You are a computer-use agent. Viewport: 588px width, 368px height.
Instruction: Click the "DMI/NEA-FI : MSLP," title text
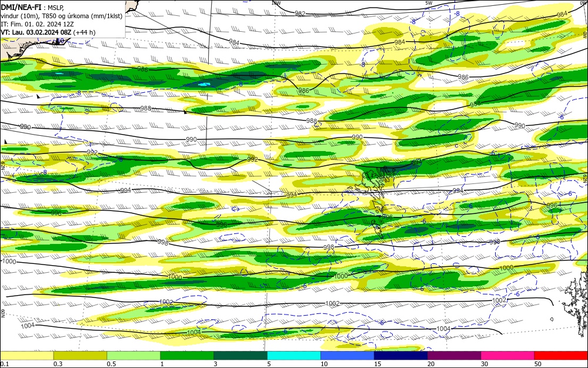pos(32,7)
